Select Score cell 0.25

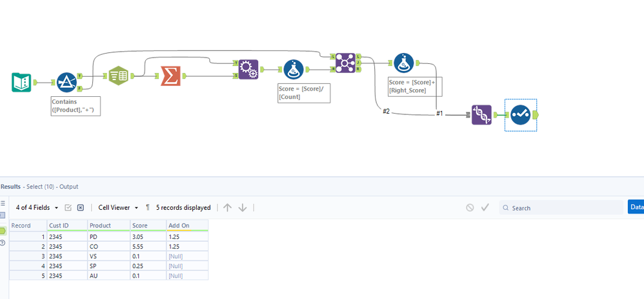[x=148, y=265]
